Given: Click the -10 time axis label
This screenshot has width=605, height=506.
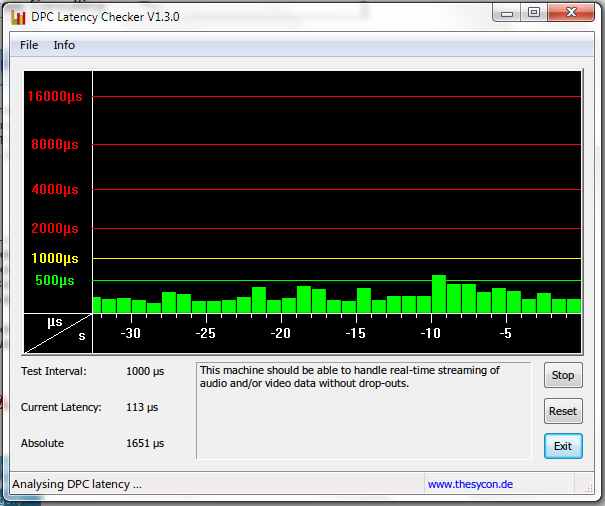Looking at the screenshot, I should (430, 333).
